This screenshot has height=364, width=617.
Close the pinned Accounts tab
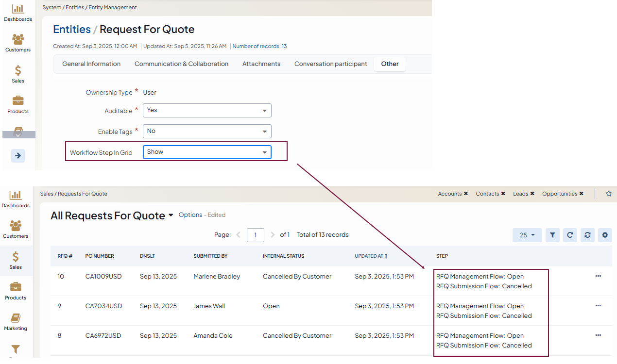point(465,194)
